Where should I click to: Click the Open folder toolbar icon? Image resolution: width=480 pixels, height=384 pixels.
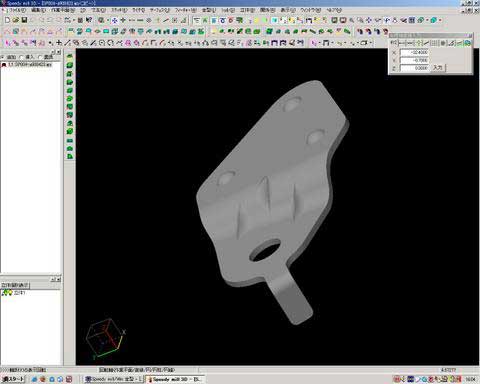click(x=16, y=20)
